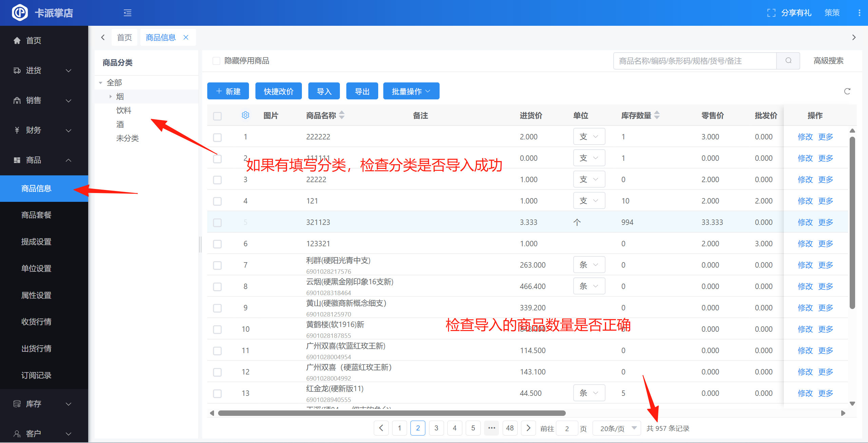
Task: Switch to the 首页 tab
Action: click(124, 37)
